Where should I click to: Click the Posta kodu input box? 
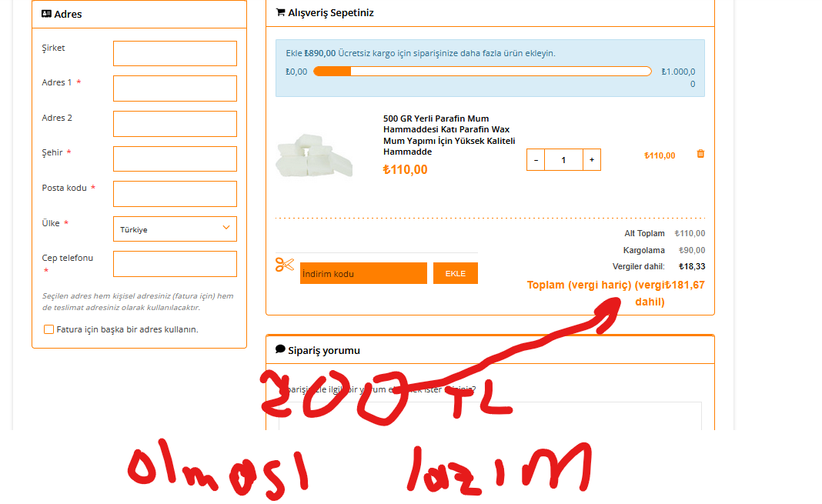coord(175,194)
